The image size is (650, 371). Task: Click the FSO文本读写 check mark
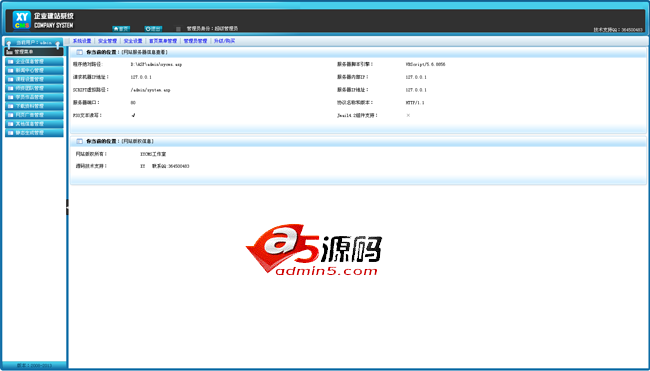tap(133, 115)
